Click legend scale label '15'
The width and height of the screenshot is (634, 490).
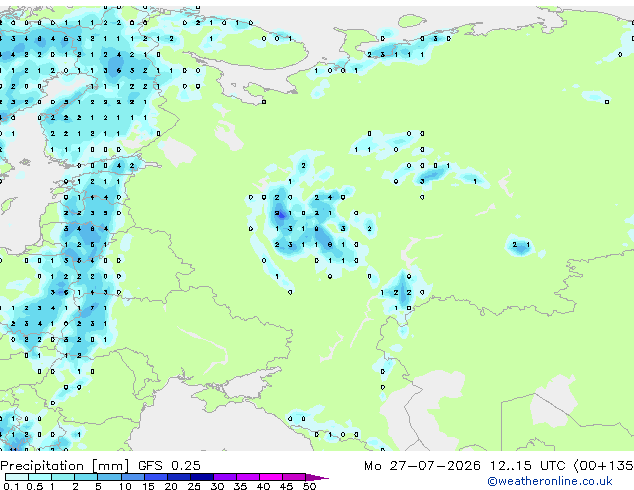coord(148,486)
